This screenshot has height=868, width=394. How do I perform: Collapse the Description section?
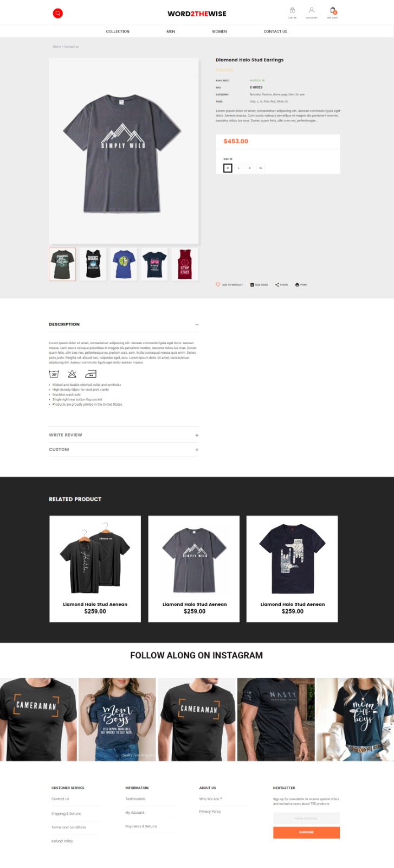point(197,324)
